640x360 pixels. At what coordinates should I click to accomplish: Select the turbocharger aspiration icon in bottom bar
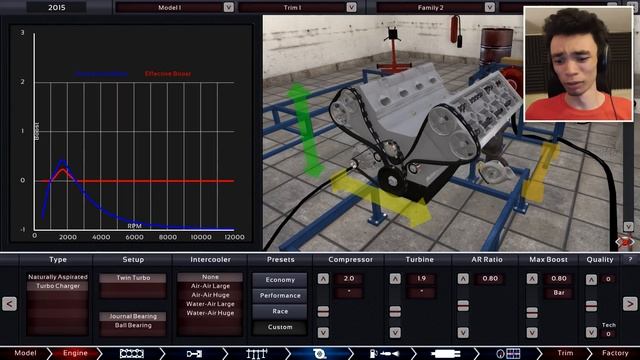pyautogui.click(x=319, y=353)
